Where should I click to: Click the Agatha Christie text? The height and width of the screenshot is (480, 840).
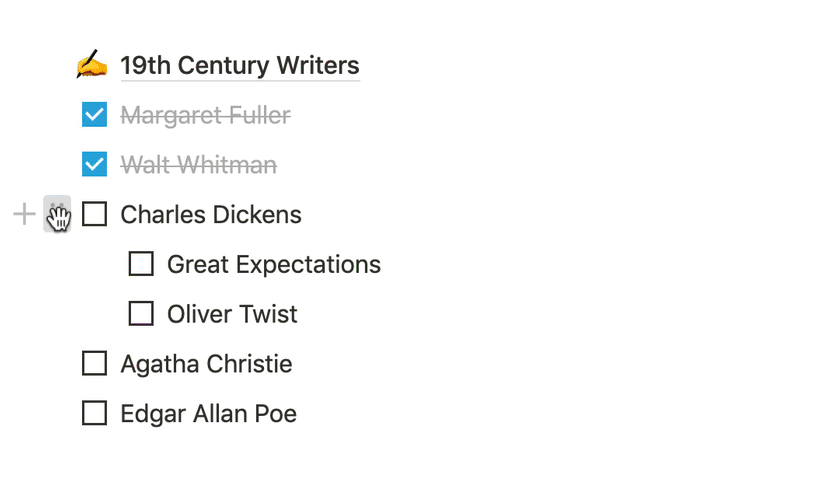pyautogui.click(x=206, y=363)
